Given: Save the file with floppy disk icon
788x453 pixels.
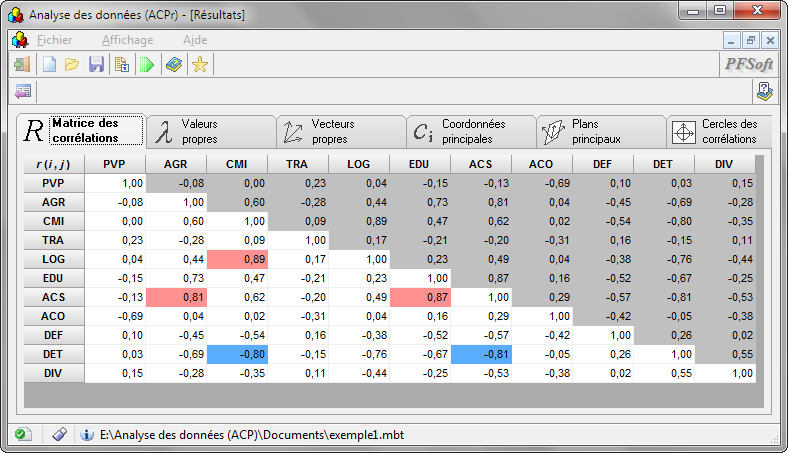Looking at the screenshot, I should pos(96,65).
